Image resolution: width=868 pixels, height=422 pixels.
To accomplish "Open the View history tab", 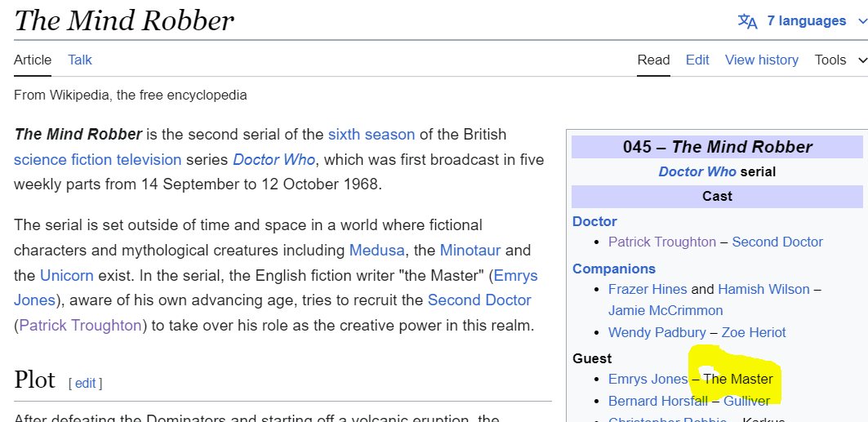I will click(762, 60).
